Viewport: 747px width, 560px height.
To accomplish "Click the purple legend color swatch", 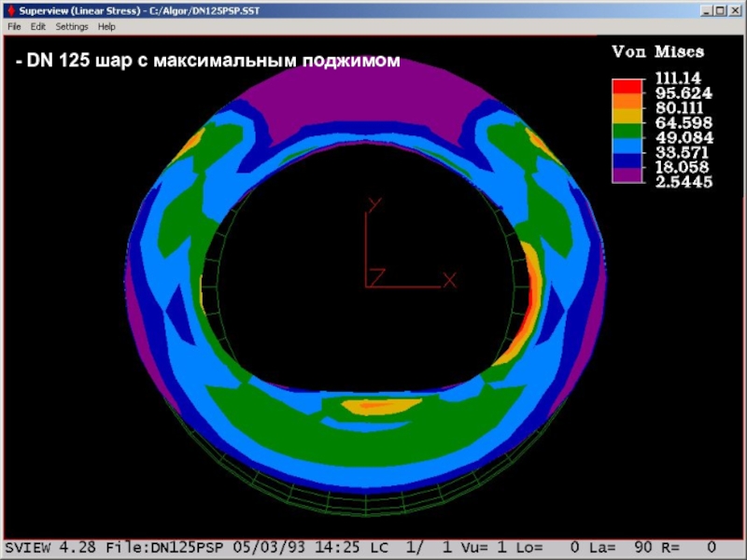I will click(x=627, y=175).
